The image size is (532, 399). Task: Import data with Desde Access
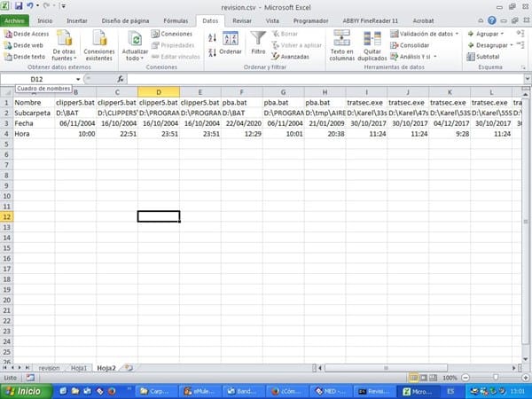coord(27,34)
